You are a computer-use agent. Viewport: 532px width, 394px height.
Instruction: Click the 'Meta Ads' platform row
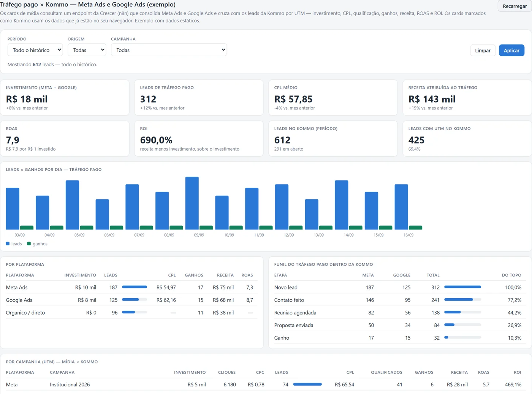point(131,287)
